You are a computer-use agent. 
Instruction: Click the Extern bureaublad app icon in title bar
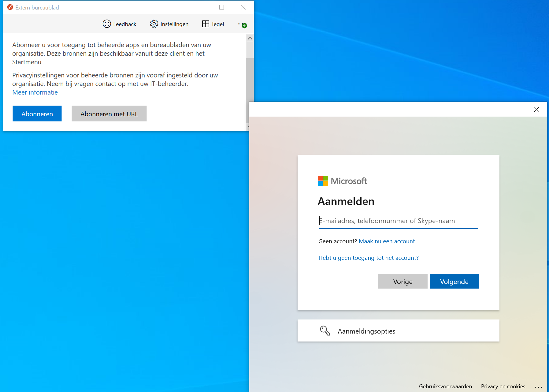(10, 7)
